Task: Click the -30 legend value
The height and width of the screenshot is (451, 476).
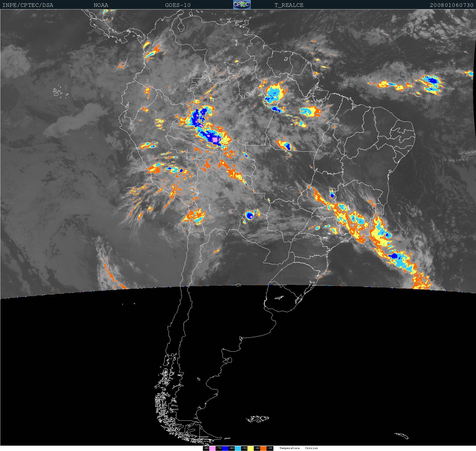Action: 270,448
